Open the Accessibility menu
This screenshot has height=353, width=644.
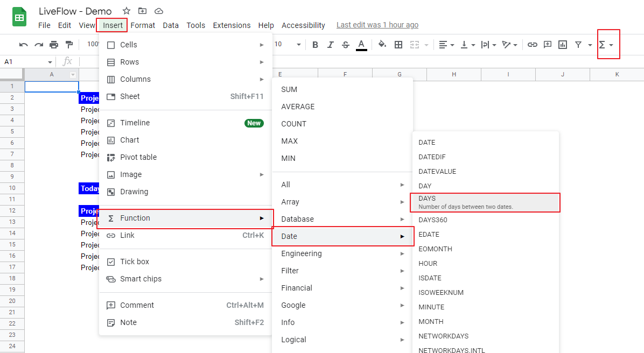point(303,25)
